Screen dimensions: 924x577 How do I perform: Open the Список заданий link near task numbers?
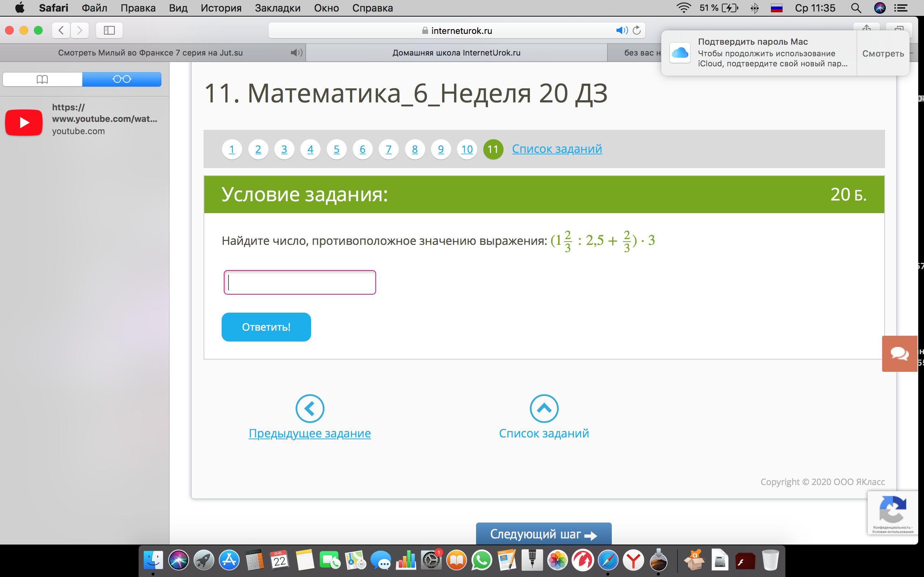(x=557, y=149)
